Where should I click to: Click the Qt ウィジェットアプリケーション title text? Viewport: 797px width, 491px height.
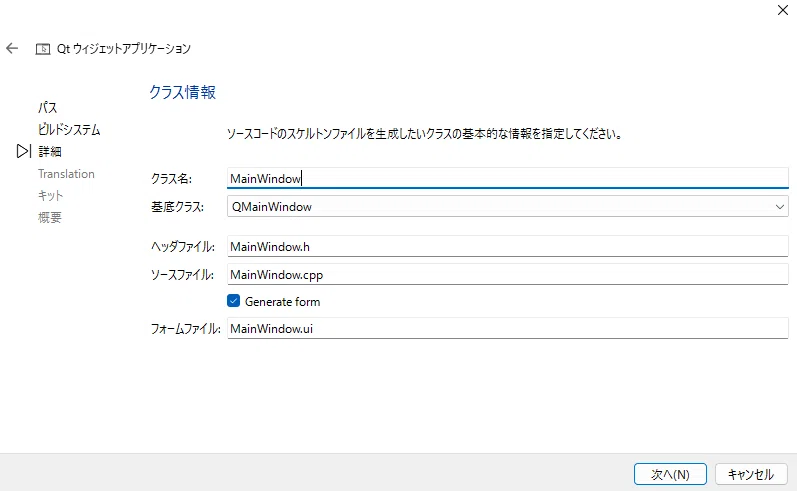[124, 48]
